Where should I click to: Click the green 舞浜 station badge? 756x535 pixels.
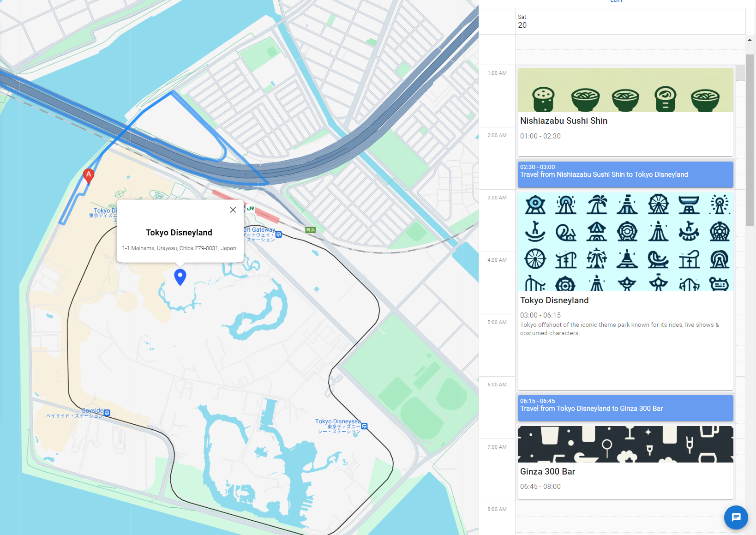(x=311, y=230)
